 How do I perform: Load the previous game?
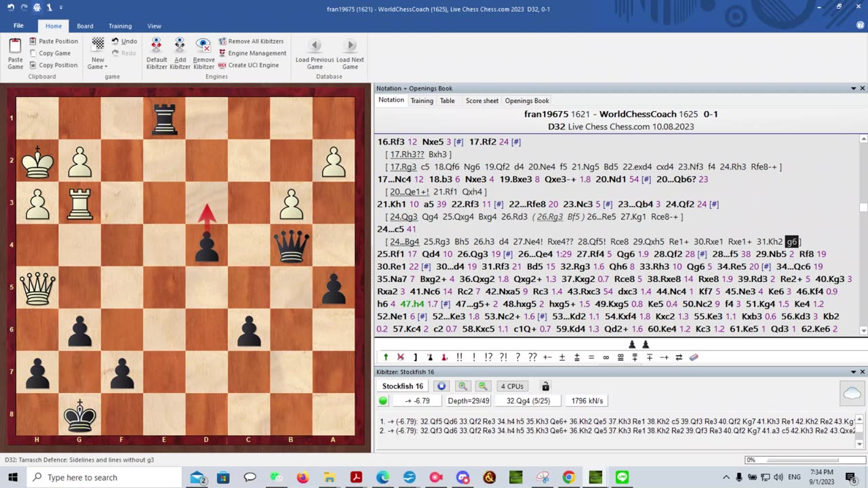click(315, 53)
